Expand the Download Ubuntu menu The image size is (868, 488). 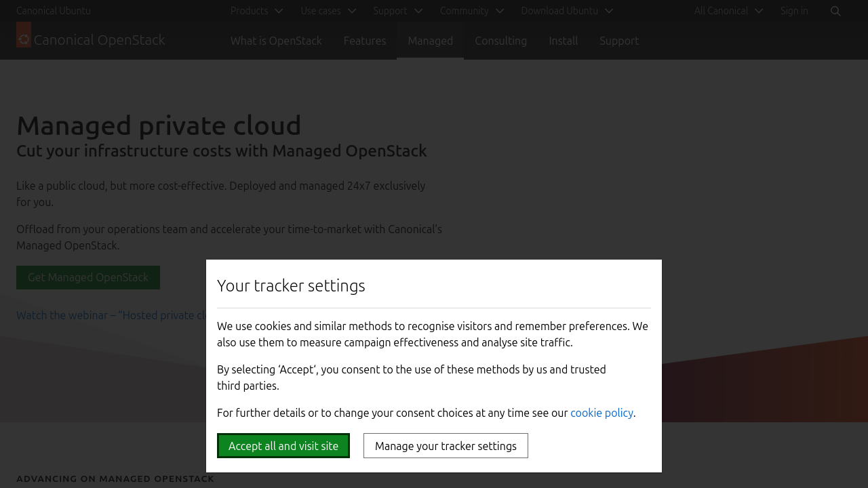click(x=567, y=11)
